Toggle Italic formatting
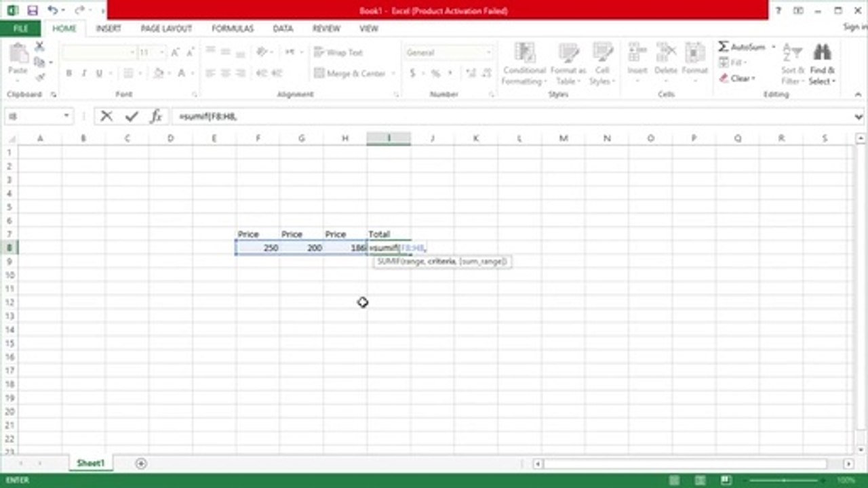This screenshot has height=488, width=868. click(x=84, y=73)
